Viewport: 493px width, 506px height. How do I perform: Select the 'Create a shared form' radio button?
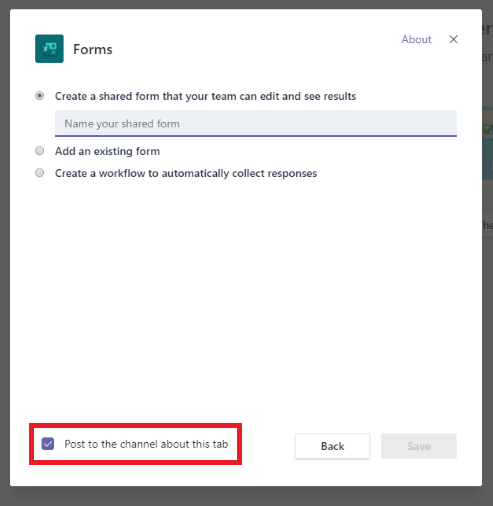pyautogui.click(x=40, y=96)
